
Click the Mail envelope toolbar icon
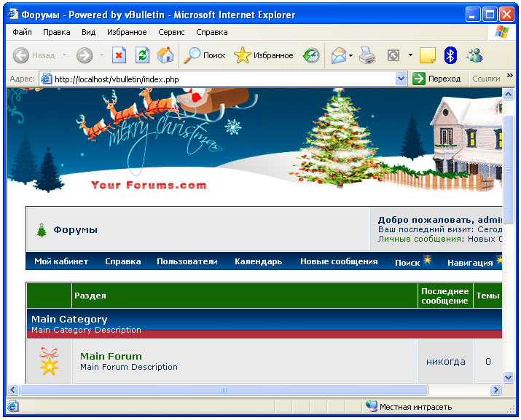point(338,55)
